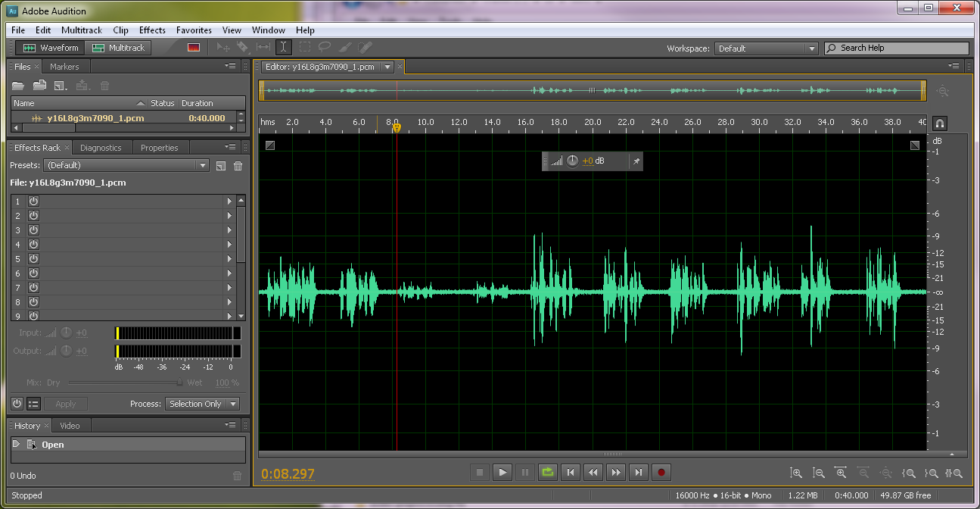
Task: Select the Lasso Selection tool
Action: (324, 47)
